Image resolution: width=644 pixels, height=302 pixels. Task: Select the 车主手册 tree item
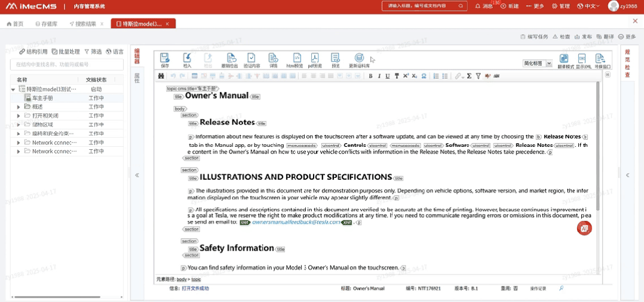click(x=43, y=98)
